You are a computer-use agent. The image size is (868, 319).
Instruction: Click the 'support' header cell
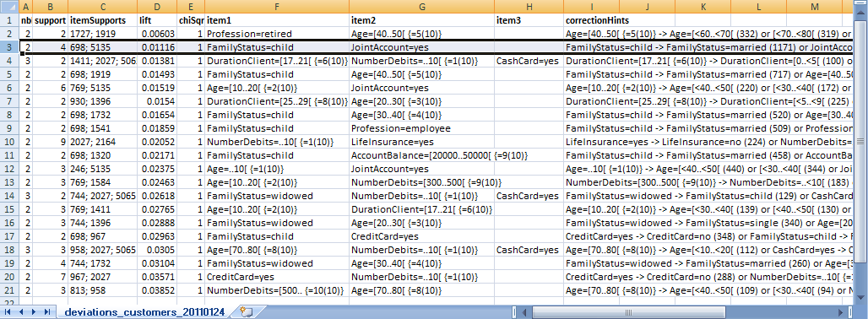[51, 20]
